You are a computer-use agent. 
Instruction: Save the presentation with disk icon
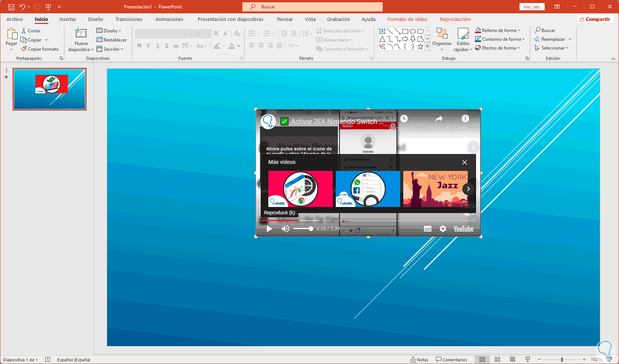point(11,7)
